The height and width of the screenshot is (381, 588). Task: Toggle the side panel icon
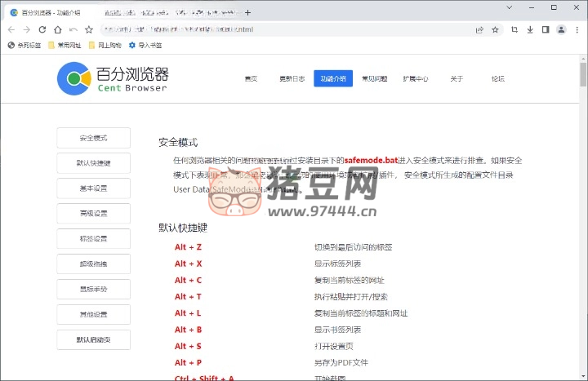(x=544, y=29)
